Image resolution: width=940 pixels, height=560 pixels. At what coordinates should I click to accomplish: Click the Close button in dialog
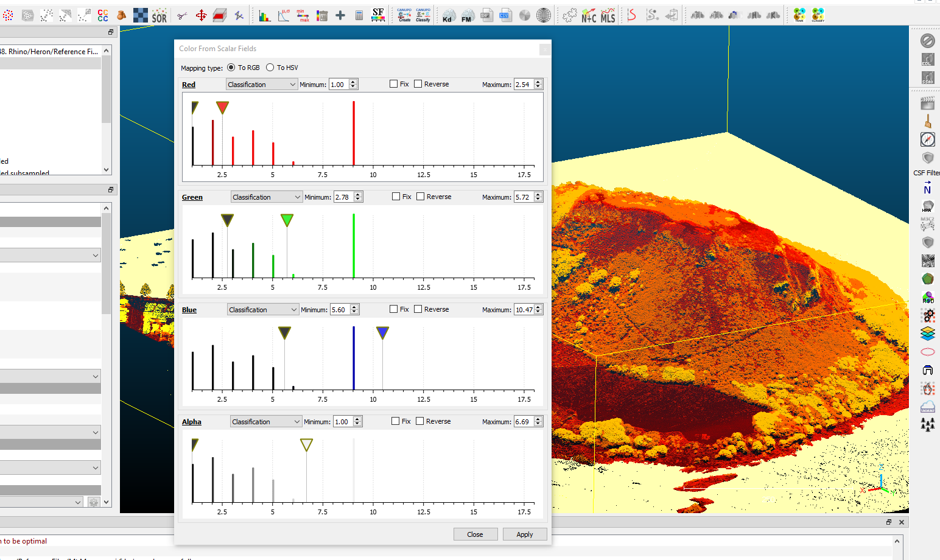point(475,534)
